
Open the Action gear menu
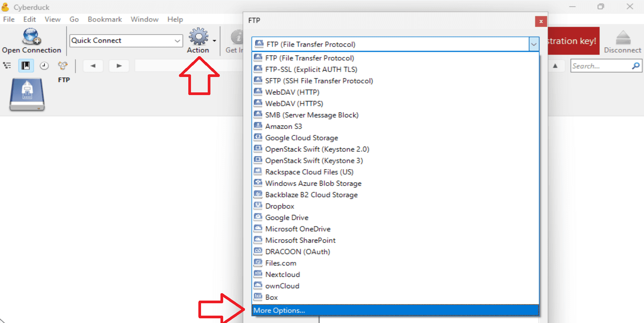click(x=199, y=37)
